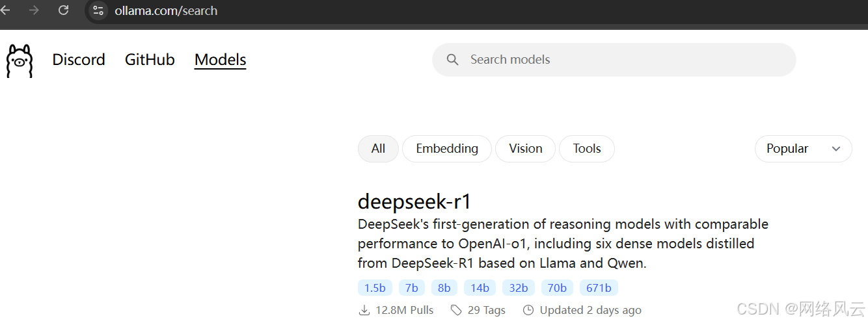Click the Ollama llama logo
The width and height of the screenshot is (868, 323).
tap(20, 61)
